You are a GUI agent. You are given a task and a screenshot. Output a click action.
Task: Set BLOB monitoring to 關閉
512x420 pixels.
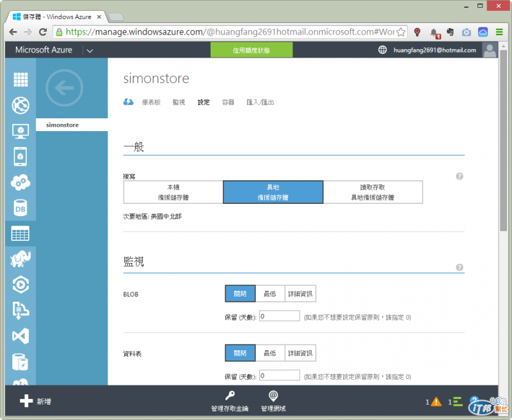240,293
